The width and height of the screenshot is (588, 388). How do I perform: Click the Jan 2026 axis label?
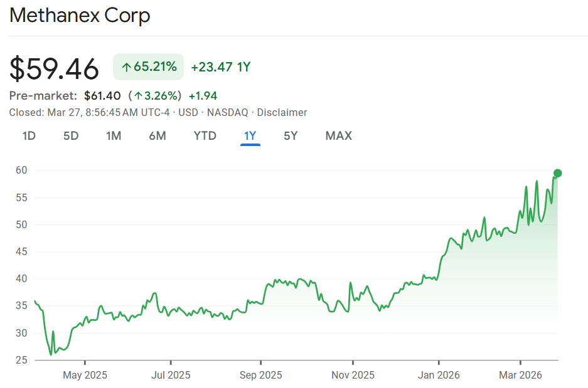tap(439, 375)
